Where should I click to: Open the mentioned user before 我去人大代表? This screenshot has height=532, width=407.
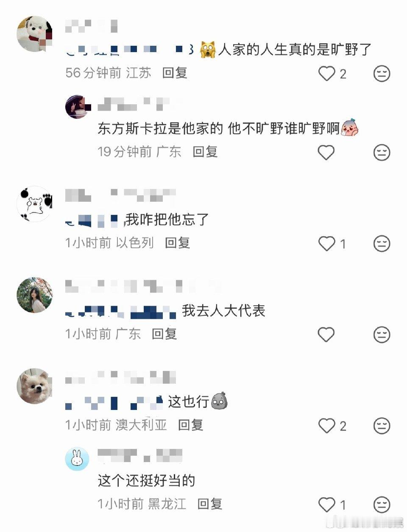[x=120, y=312]
